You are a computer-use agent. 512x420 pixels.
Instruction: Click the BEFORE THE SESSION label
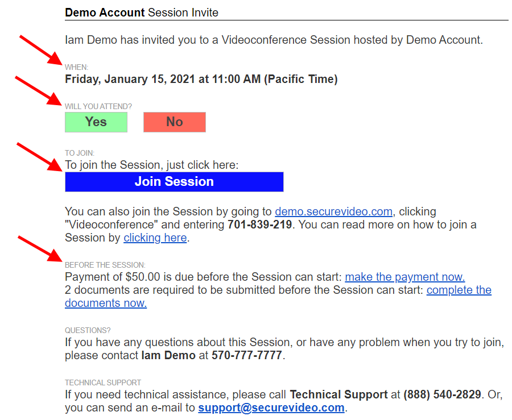[x=105, y=265]
